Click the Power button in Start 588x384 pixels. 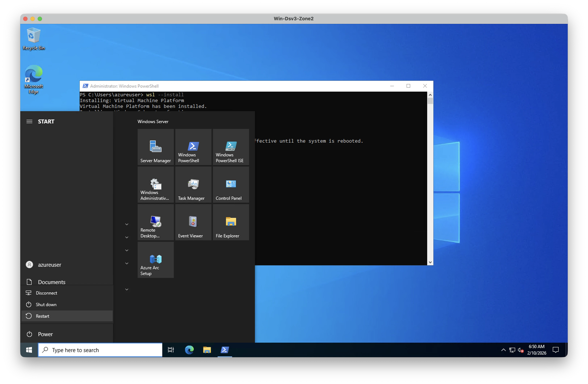click(x=67, y=334)
